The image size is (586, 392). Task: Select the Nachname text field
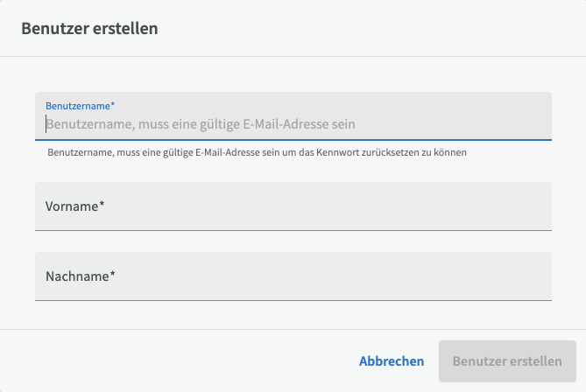point(293,276)
